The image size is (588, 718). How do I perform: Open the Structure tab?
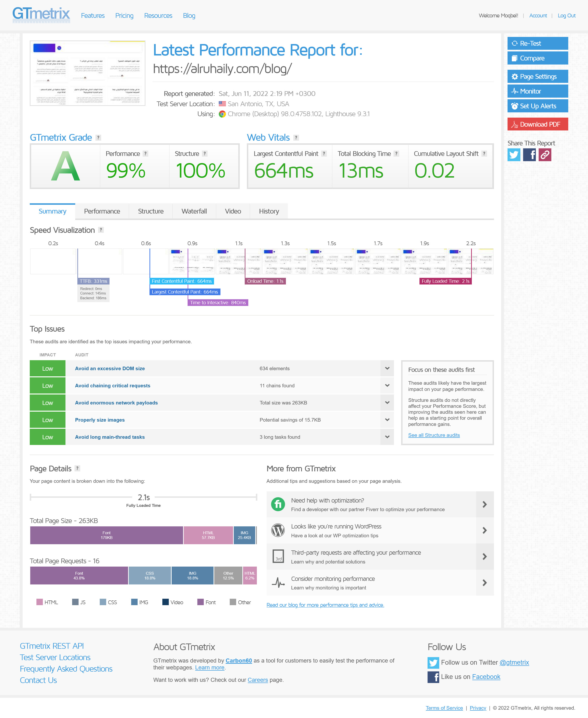[x=150, y=211]
